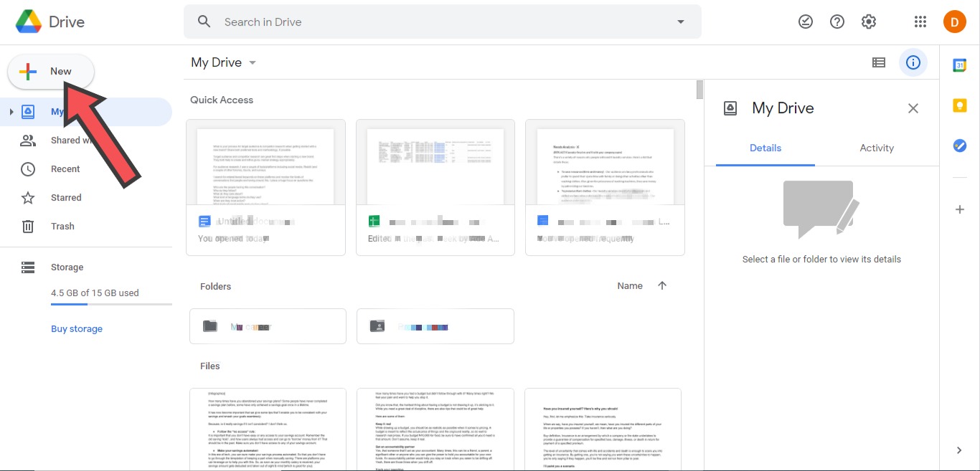This screenshot has height=471, width=980.
Task: Open the third file thumbnail under Files
Action: pyautogui.click(x=603, y=429)
